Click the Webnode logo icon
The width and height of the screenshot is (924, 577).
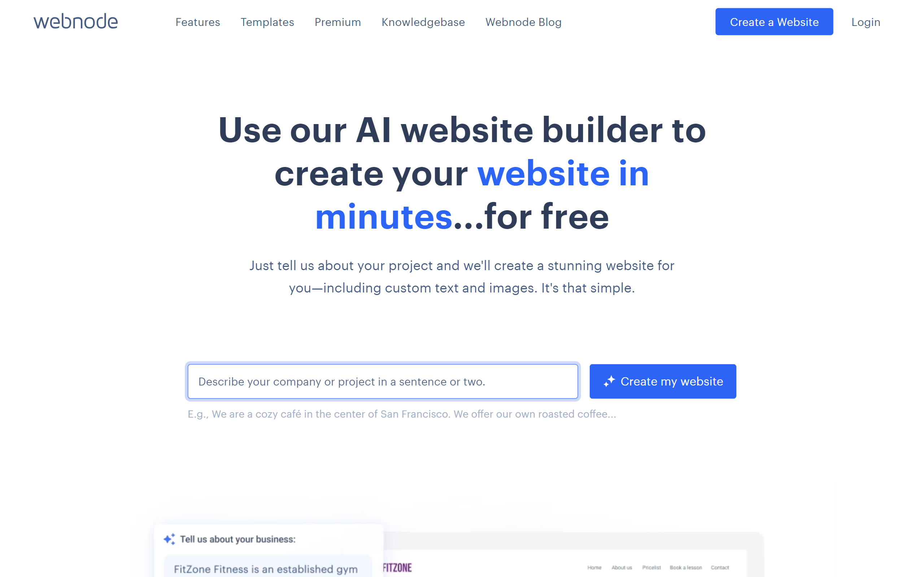click(76, 22)
